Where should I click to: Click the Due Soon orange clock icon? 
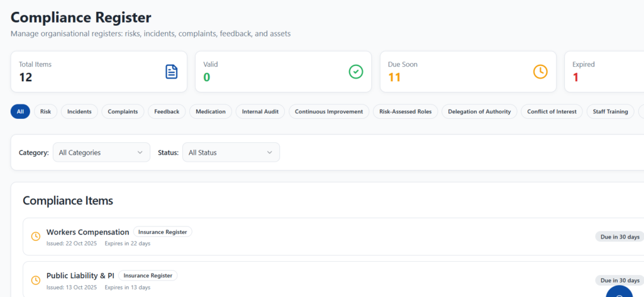(540, 72)
